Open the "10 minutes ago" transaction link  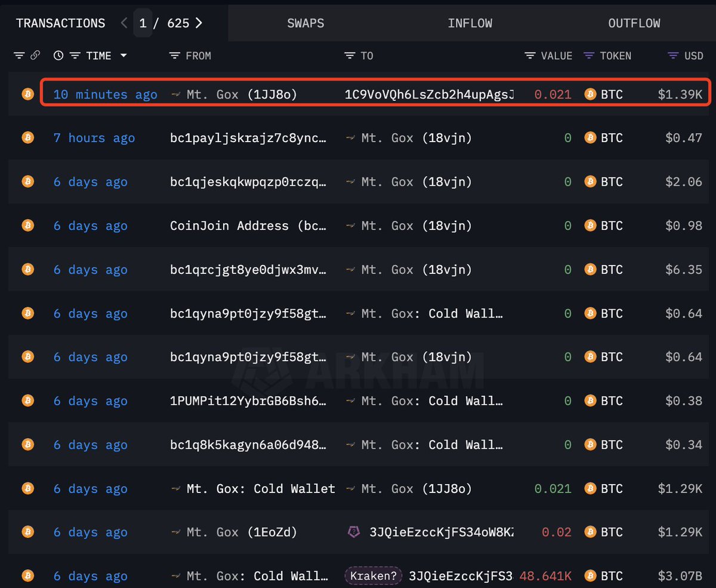click(x=104, y=94)
